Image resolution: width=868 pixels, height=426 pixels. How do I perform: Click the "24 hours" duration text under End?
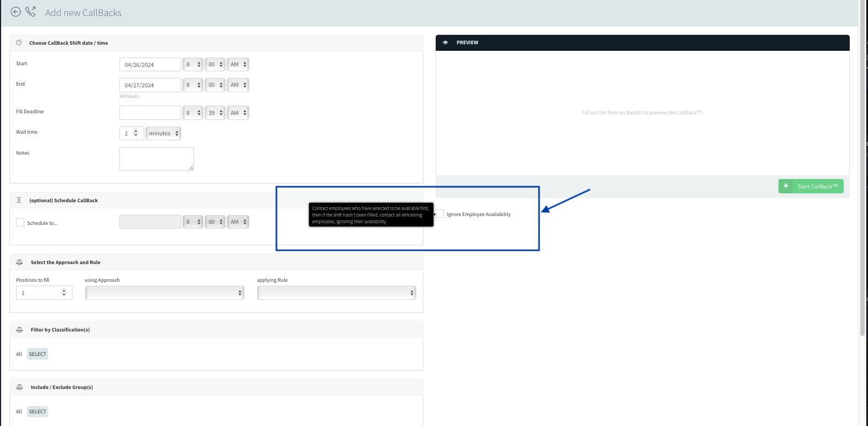point(129,96)
